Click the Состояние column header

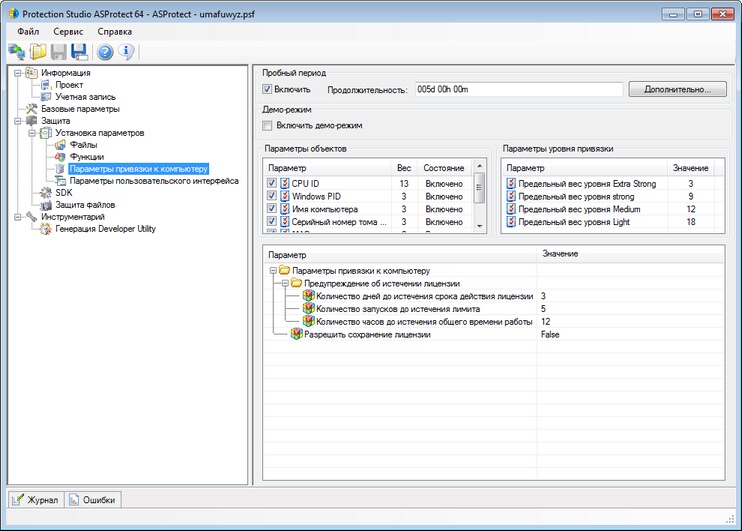(445, 168)
